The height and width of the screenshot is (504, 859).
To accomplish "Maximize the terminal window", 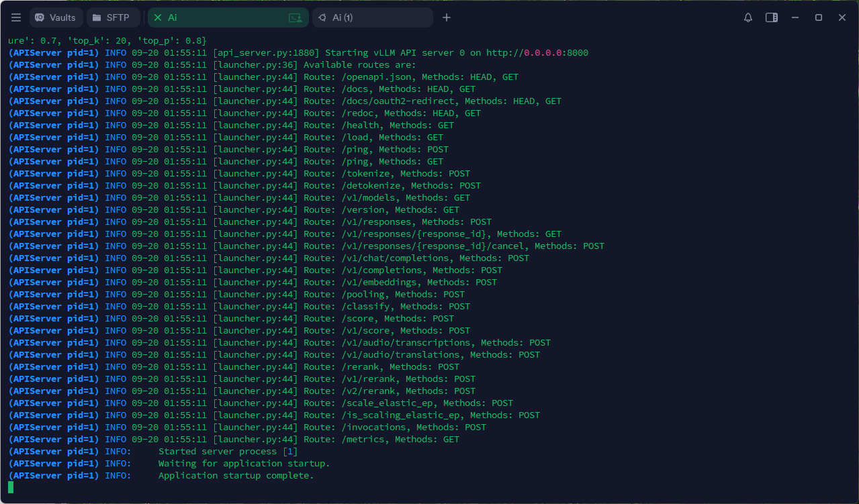I will 819,17.
